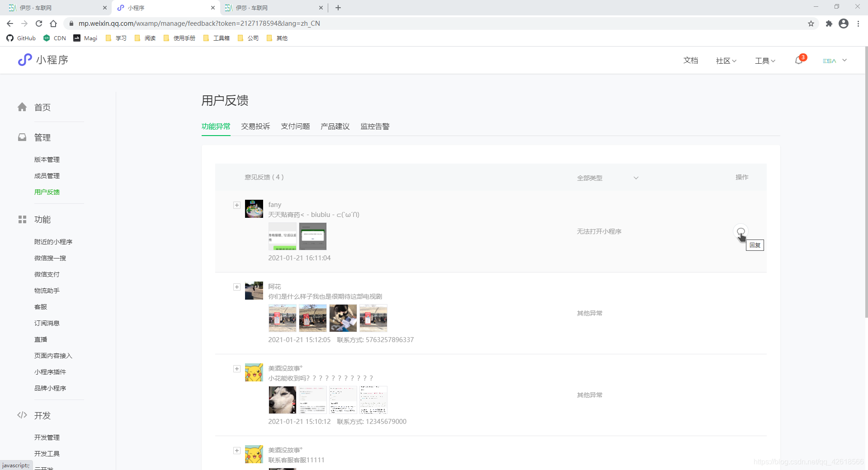Expand the 小花能收到吗 feedback entry

tap(236, 369)
